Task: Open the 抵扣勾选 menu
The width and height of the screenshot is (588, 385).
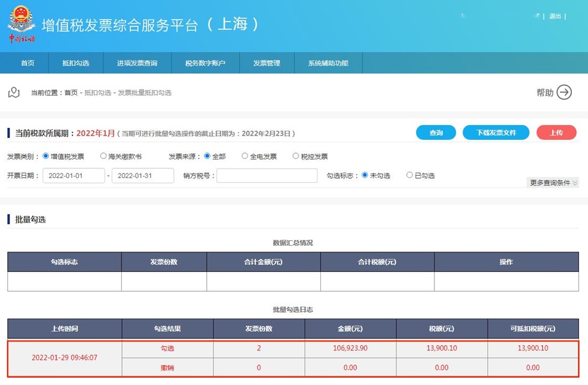Action: point(76,63)
